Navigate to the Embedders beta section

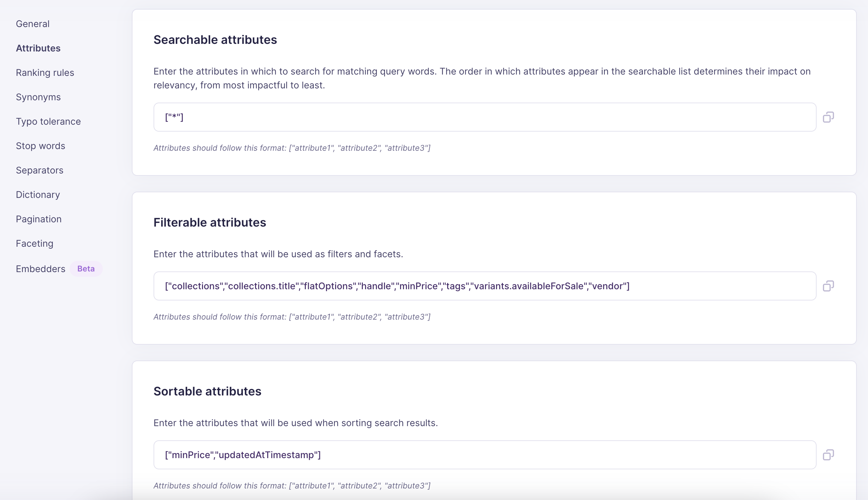[40, 268]
